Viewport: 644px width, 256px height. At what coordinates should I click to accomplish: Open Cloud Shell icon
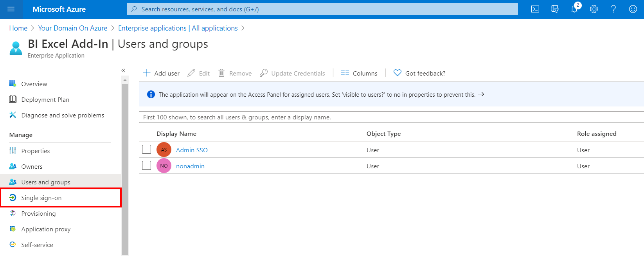click(535, 9)
